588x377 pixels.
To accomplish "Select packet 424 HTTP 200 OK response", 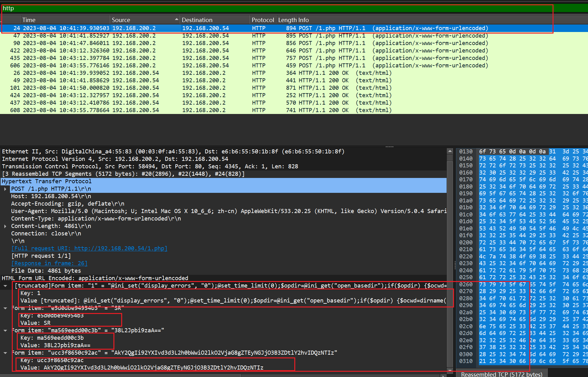I will [294, 95].
